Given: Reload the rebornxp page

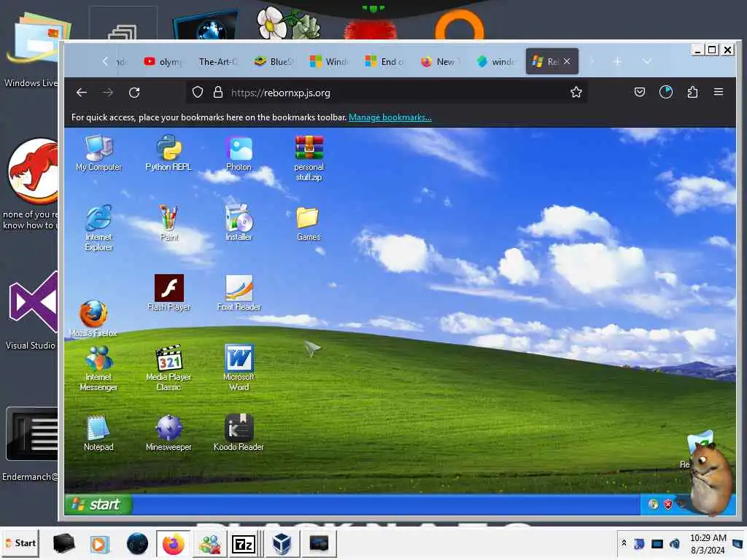Looking at the screenshot, I should click(x=134, y=93).
